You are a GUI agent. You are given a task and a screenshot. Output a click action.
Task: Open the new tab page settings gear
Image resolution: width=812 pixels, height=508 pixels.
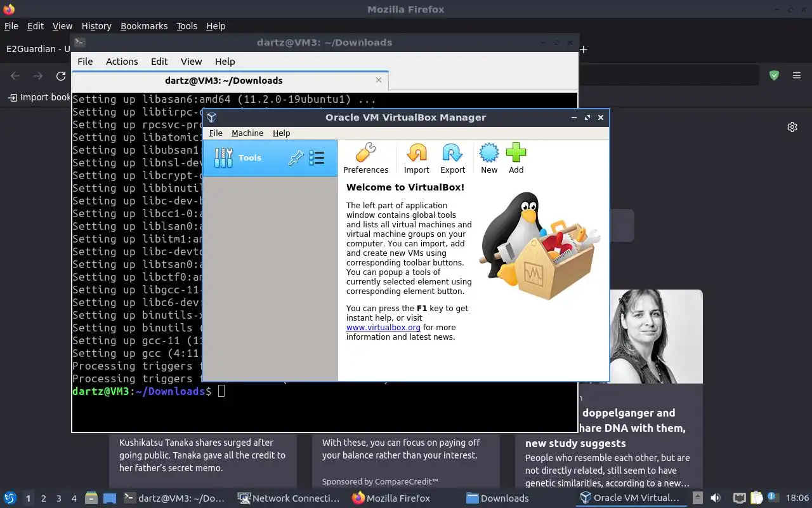tap(792, 127)
